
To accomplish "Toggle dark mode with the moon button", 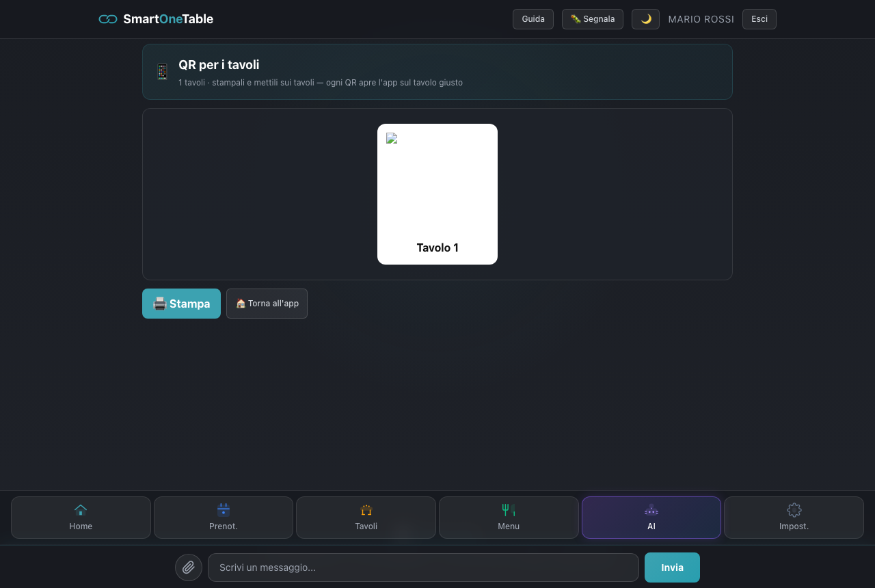I will point(645,19).
